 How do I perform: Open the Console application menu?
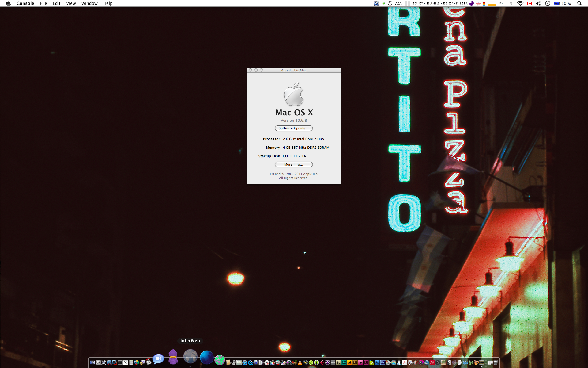pos(25,3)
